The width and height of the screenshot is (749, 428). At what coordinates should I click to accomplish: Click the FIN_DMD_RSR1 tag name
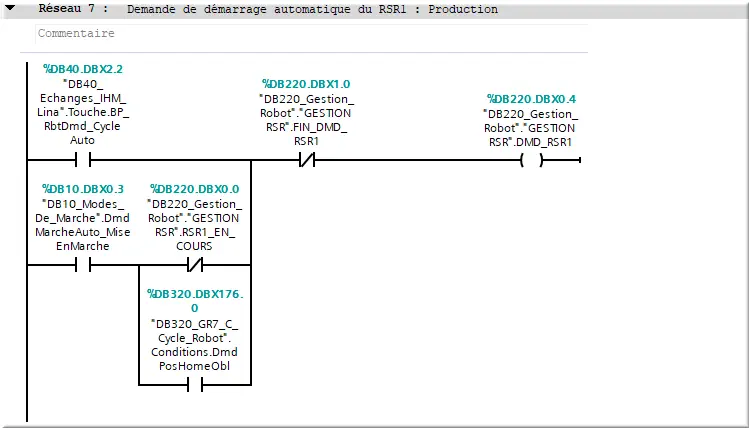click(x=306, y=120)
